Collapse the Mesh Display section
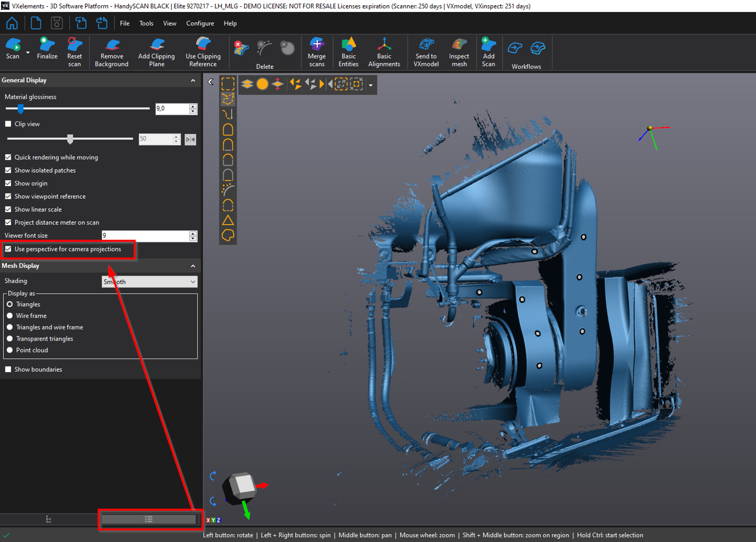The height and width of the screenshot is (542, 756). pyautogui.click(x=193, y=266)
